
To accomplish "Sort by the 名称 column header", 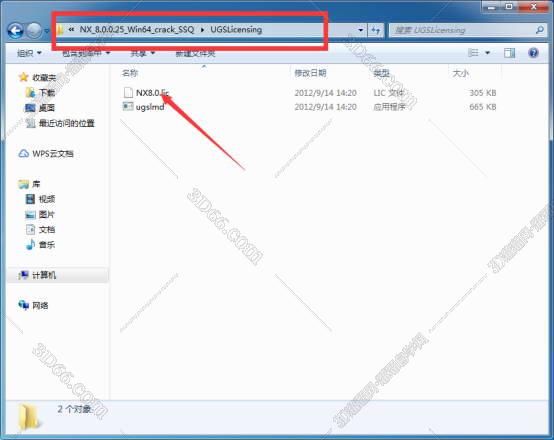I will tap(130, 73).
